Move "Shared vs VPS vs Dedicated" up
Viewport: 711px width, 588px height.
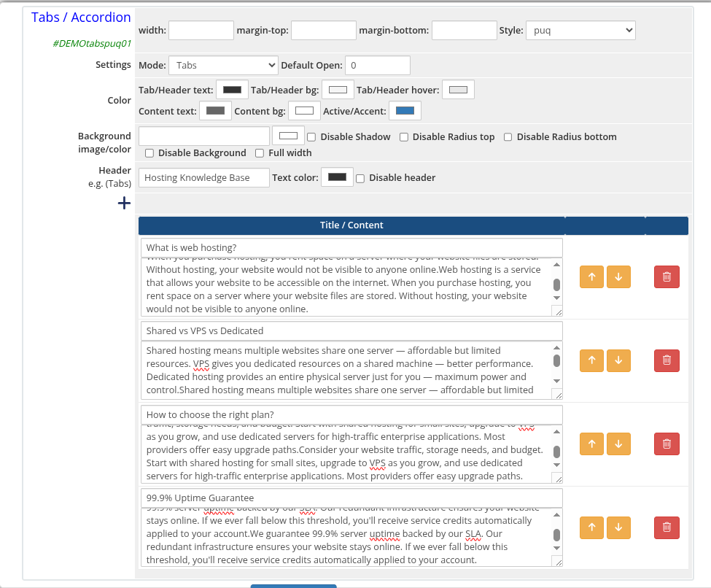[x=591, y=360]
